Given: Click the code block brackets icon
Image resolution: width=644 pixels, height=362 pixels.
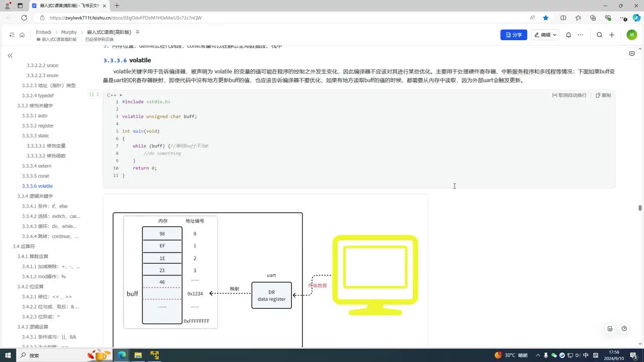Looking at the screenshot, I should pos(92,95).
